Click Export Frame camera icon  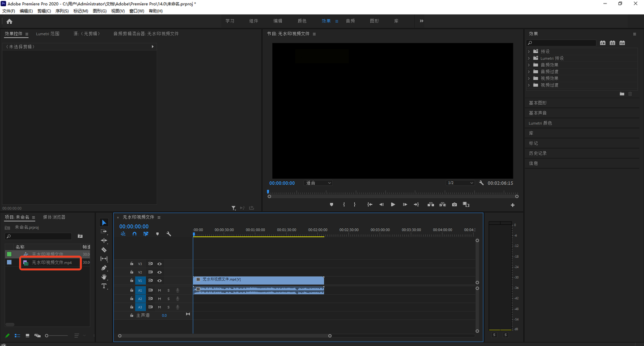454,205
